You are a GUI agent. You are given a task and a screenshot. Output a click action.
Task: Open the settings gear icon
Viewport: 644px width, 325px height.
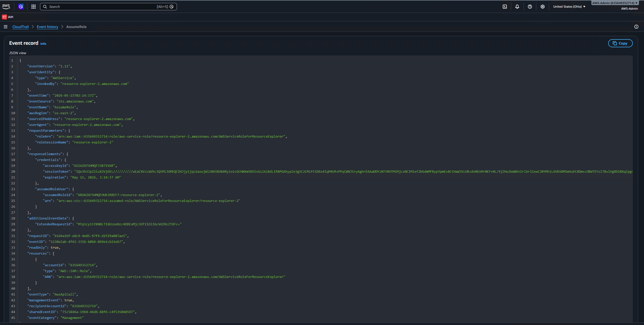[x=543, y=7]
